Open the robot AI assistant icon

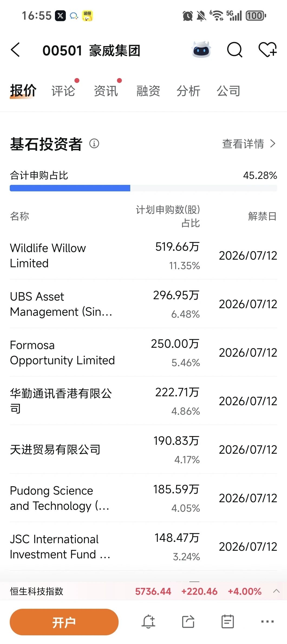point(201,50)
